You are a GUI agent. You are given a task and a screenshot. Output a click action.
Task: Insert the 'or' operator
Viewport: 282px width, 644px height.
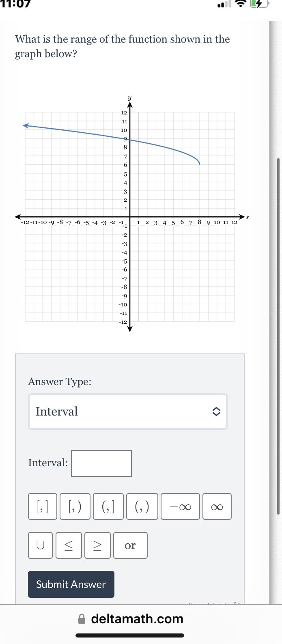[x=130, y=545]
